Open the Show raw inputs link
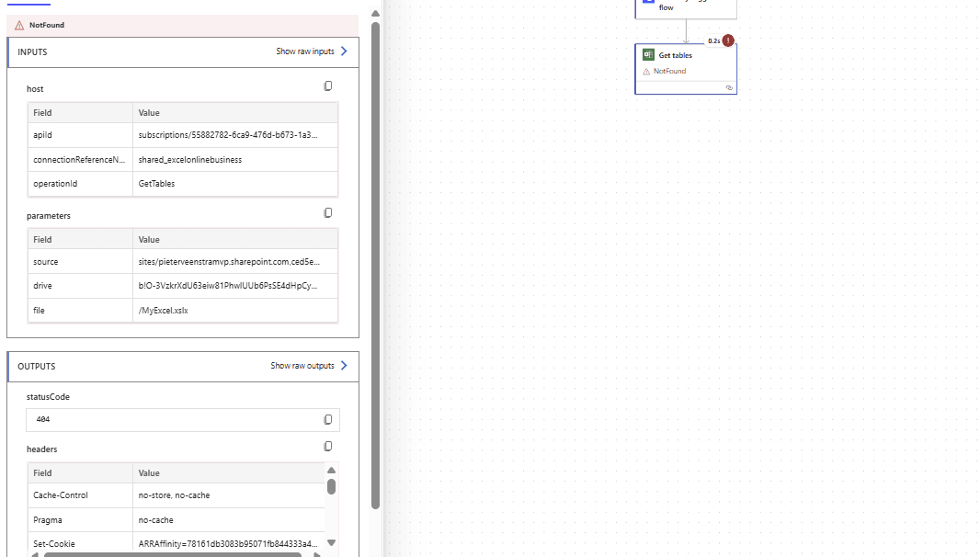980x557 pixels. [x=305, y=51]
